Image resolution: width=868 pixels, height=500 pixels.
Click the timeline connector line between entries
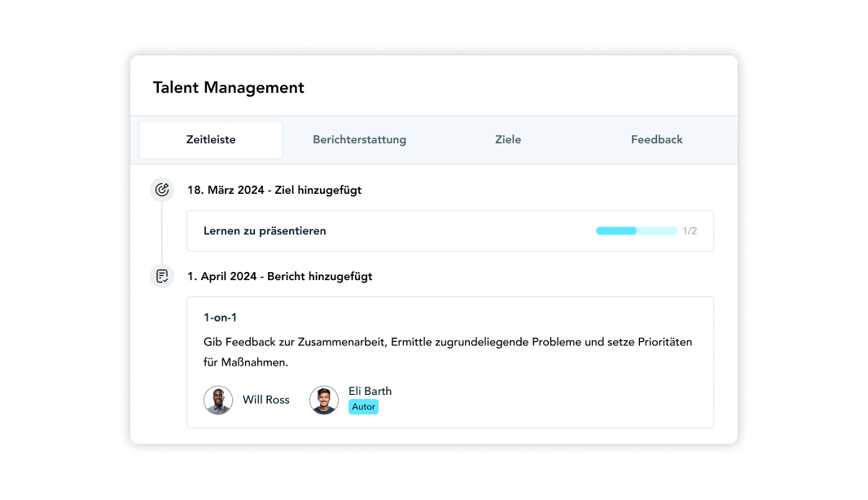tap(162, 233)
